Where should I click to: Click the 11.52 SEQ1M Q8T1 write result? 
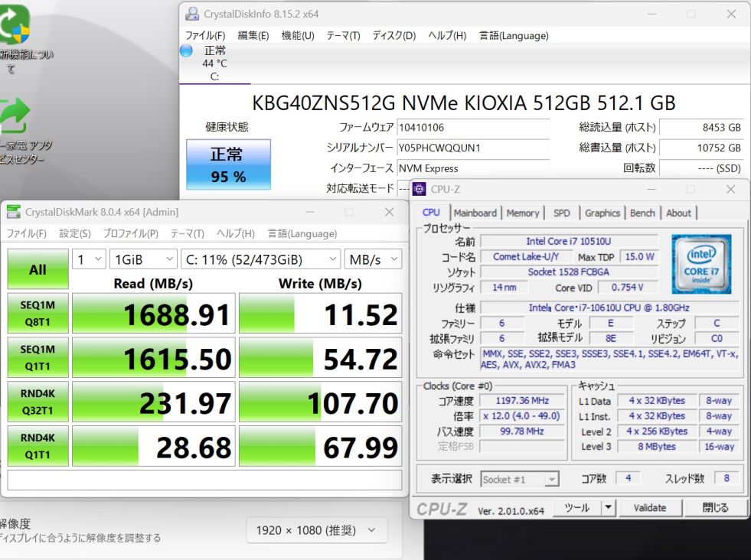(321, 314)
